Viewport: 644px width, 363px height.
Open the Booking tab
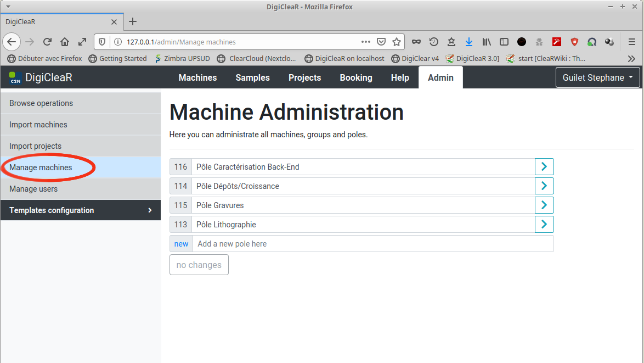[x=355, y=78]
